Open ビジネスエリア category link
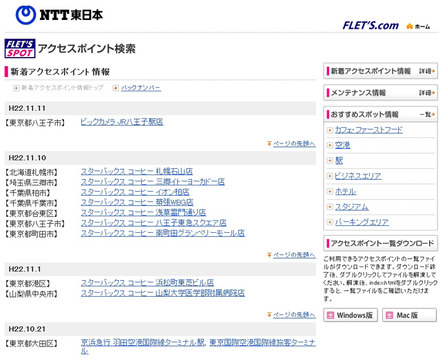Image resolution: width=440 pixels, height=364 pixels. (x=358, y=176)
